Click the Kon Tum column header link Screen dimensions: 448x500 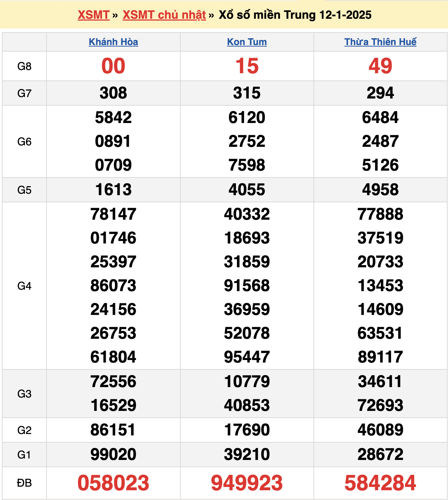coord(247,42)
